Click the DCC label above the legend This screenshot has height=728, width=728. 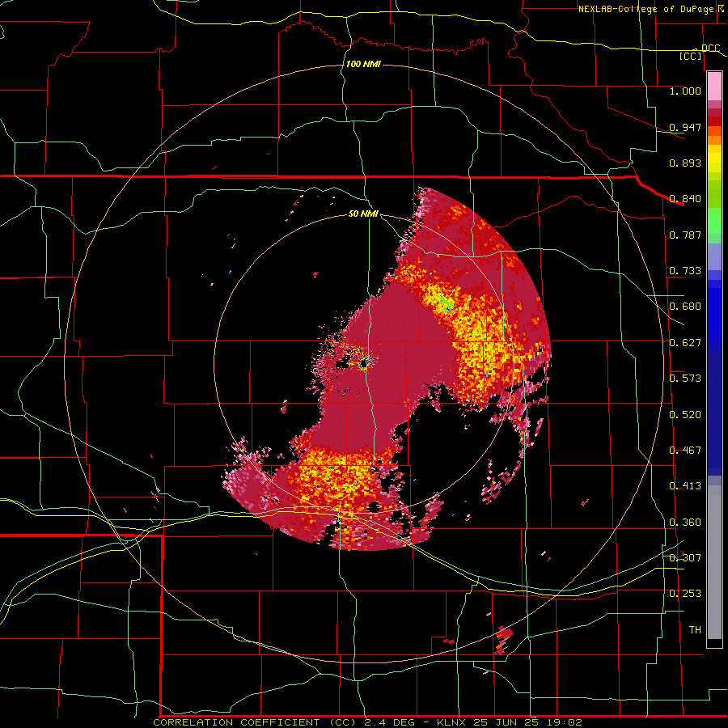coord(710,48)
